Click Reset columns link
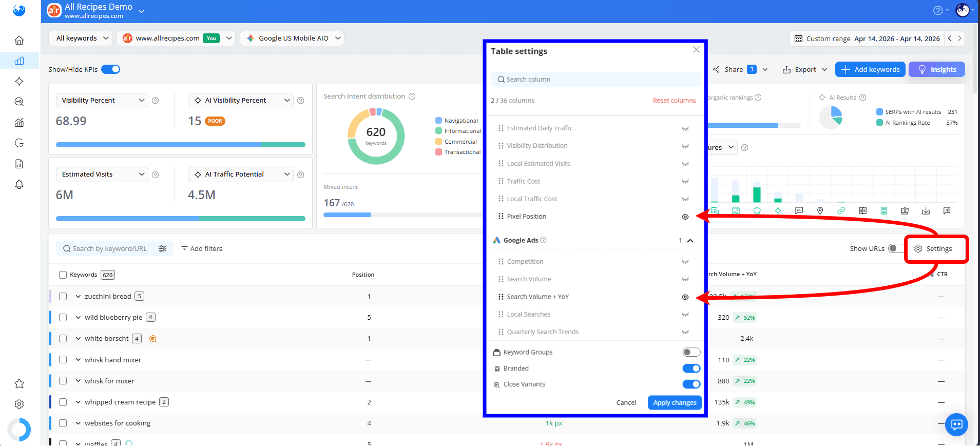 click(674, 101)
